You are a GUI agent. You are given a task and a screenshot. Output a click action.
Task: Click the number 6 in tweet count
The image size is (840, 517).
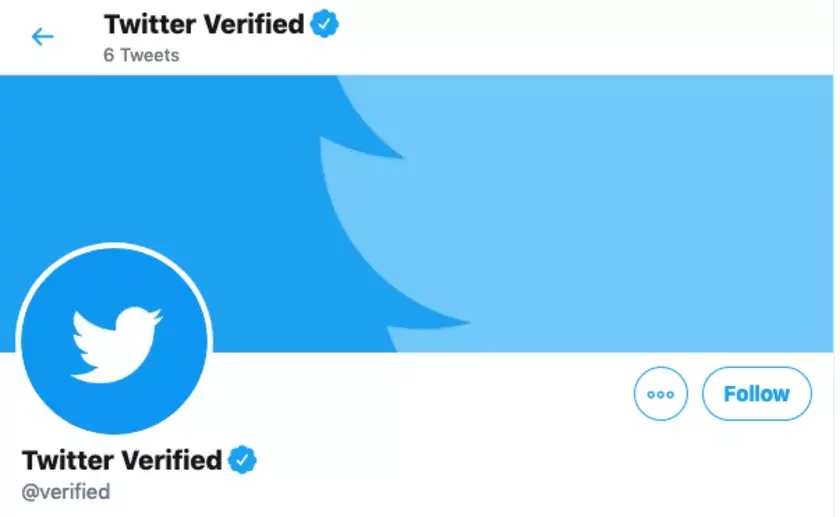[108, 55]
